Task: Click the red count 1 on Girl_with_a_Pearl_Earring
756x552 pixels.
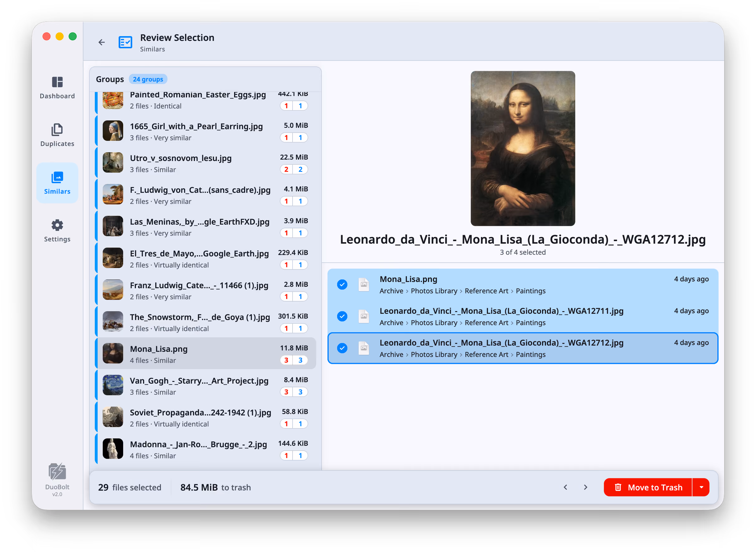Action: 286,138
